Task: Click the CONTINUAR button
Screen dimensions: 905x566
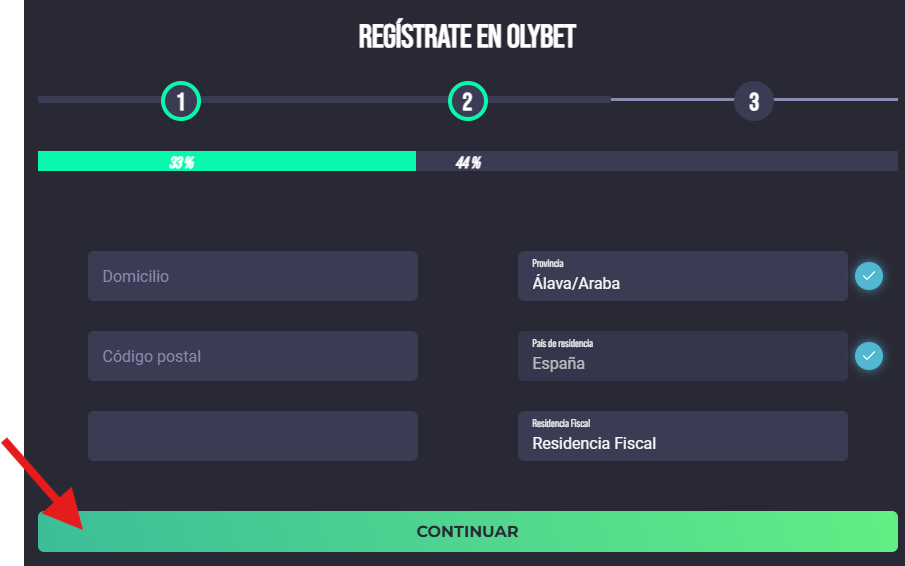Action: [x=468, y=531]
